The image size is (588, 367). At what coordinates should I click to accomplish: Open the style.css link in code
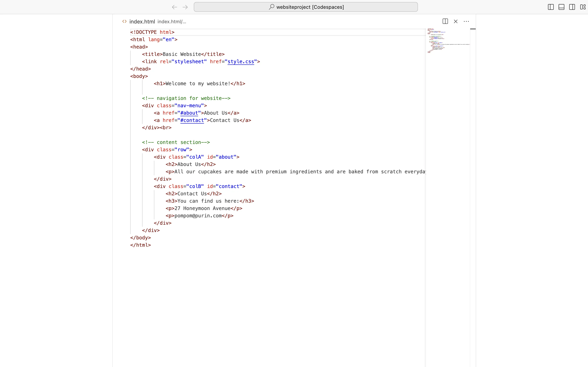tap(241, 62)
